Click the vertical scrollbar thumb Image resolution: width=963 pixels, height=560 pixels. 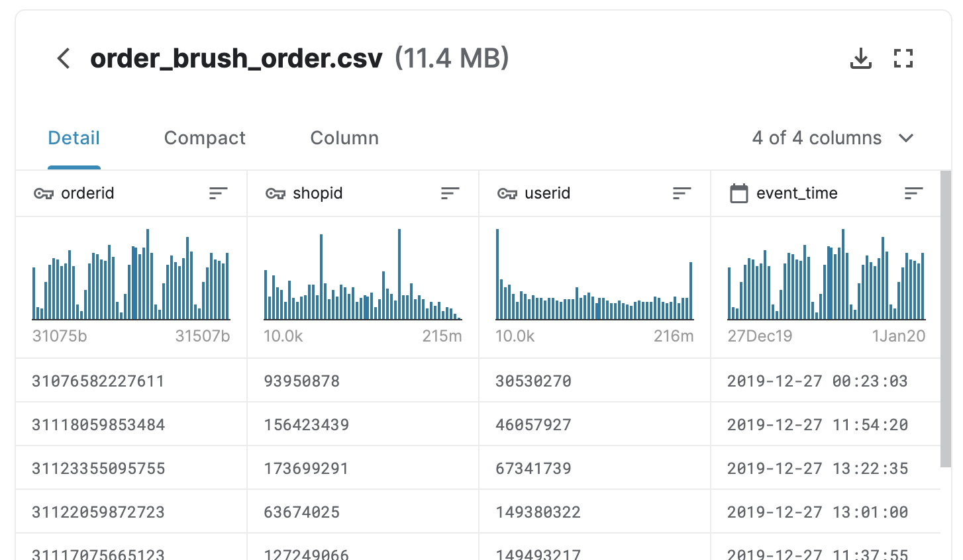click(946, 319)
